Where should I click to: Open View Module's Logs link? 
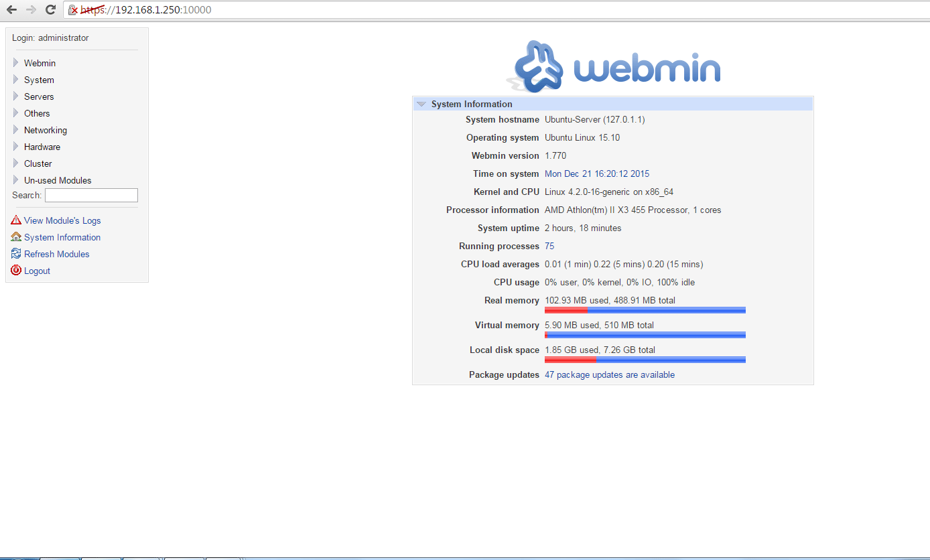[62, 220]
